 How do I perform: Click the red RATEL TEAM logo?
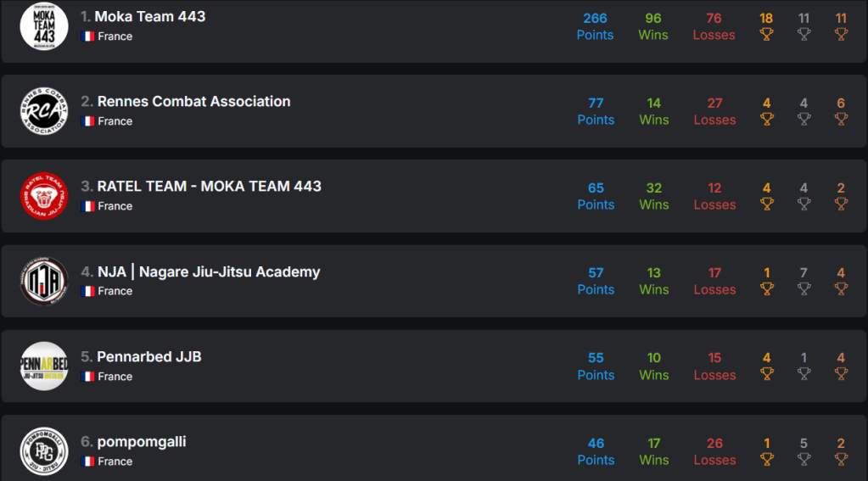tap(44, 196)
